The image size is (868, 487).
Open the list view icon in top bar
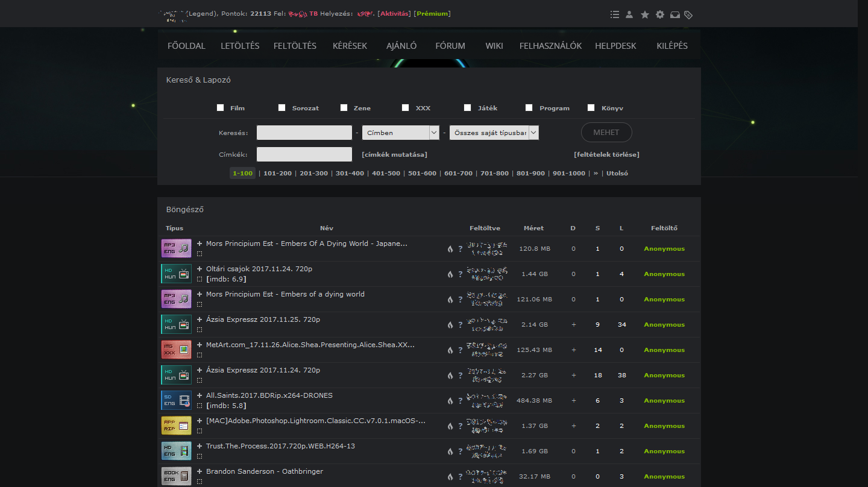click(614, 14)
